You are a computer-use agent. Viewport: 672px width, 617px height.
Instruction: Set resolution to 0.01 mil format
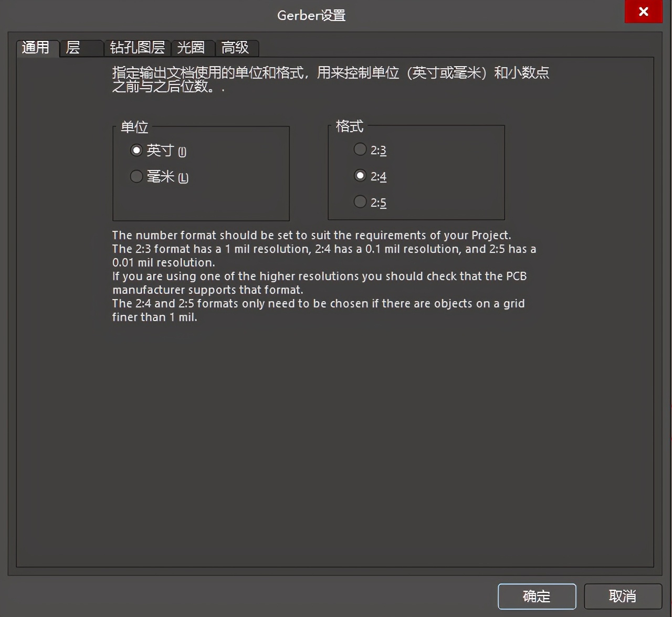click(x=360, y=201)
